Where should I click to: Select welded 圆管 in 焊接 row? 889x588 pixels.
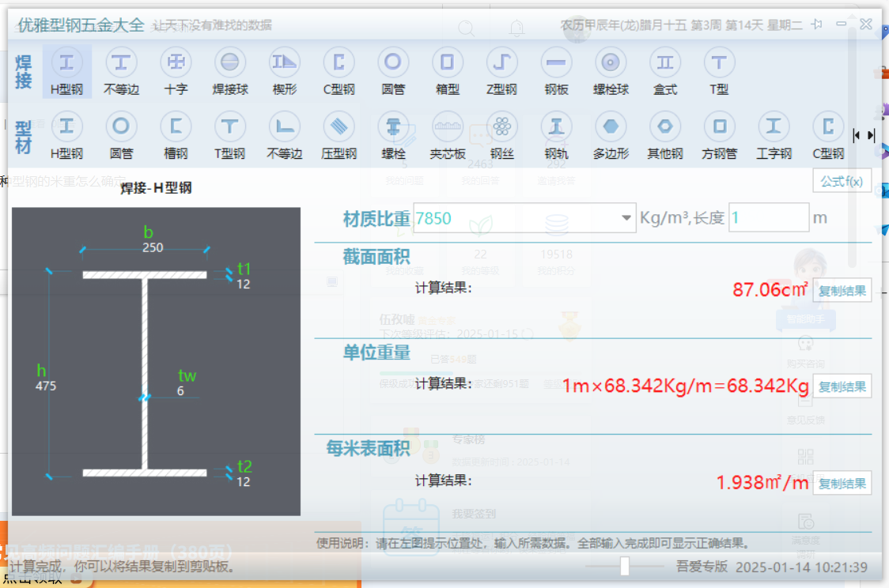[x=393, y=72]
